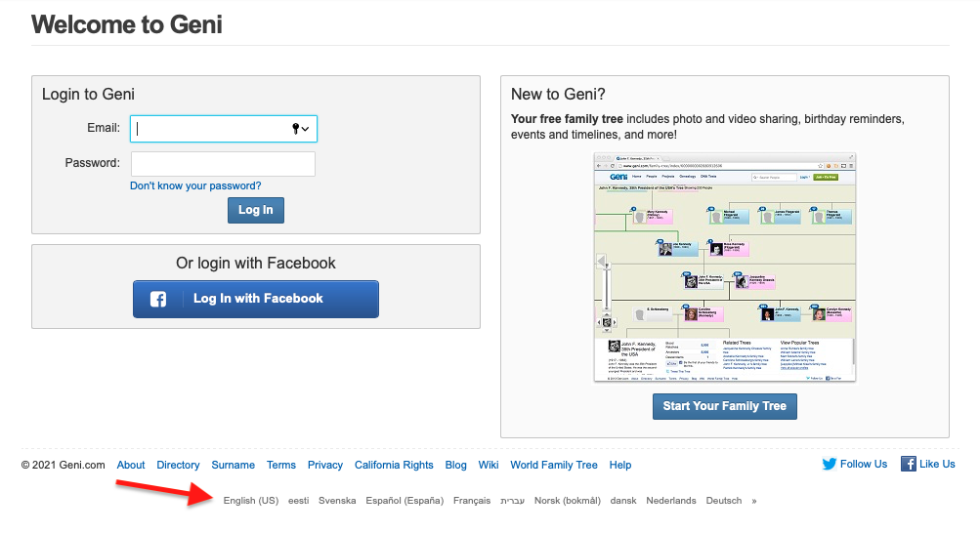This screenshot has height=533, width=980.
Task: Click the Facebook Like Us icon
Action: point(908,465)
